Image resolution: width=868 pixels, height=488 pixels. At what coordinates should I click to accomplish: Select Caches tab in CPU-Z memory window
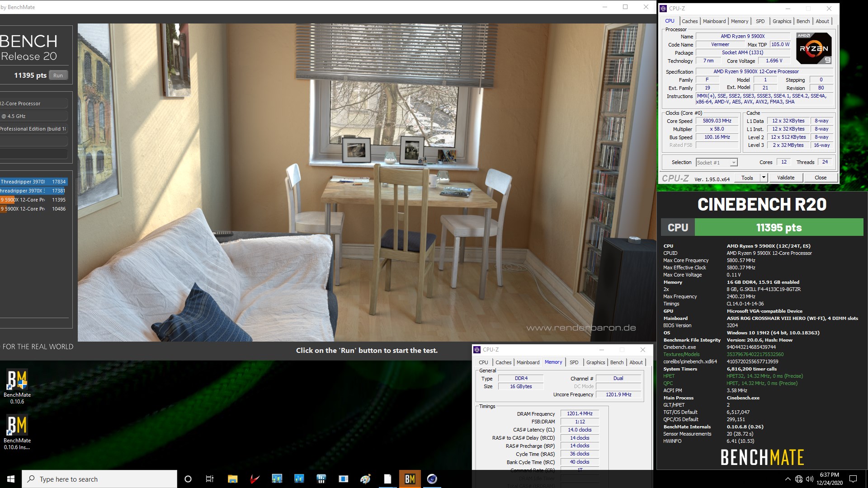click(x=503, y=362)
